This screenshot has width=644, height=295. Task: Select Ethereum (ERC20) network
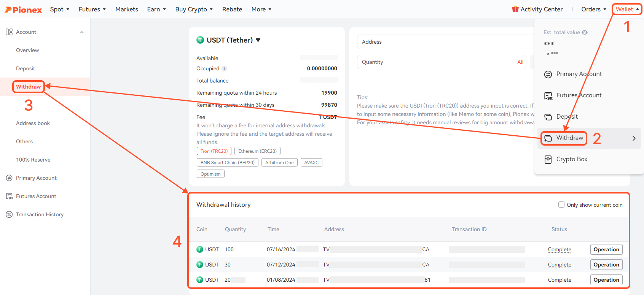click(x=257, y=151)
